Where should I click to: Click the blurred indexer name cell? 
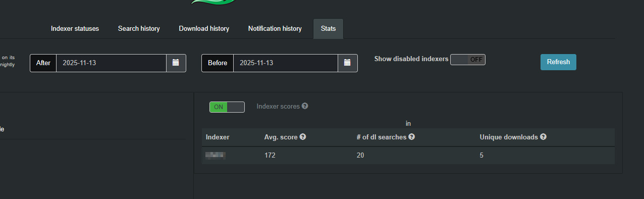(216, 156)
